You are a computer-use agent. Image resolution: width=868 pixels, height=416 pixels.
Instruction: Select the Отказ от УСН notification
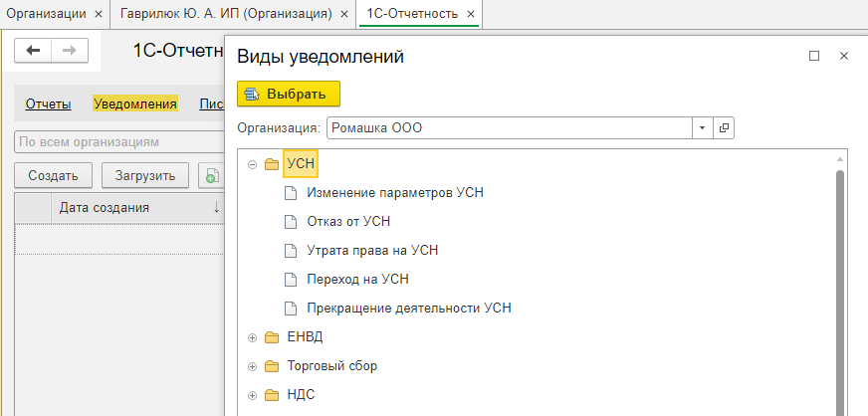click(348, 221)
